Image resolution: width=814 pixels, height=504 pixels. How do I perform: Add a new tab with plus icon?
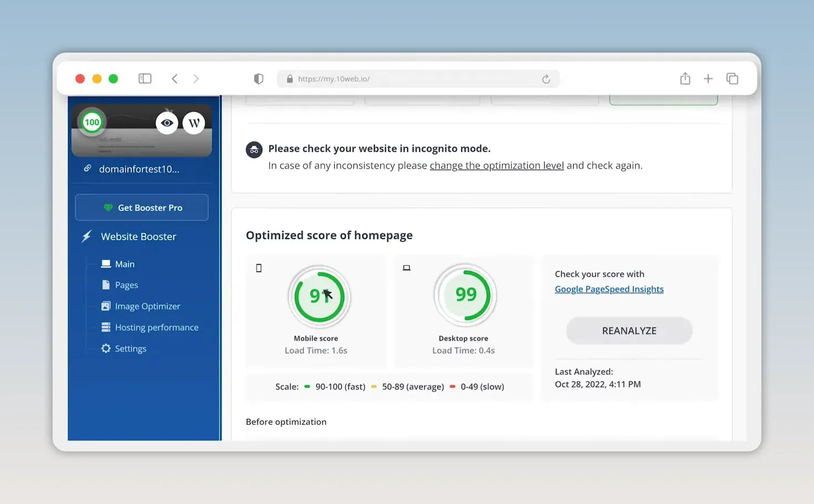708,79
